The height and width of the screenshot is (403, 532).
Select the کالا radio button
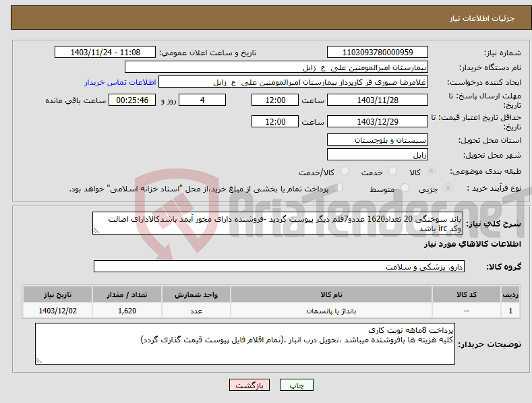(x=431, y=171)
